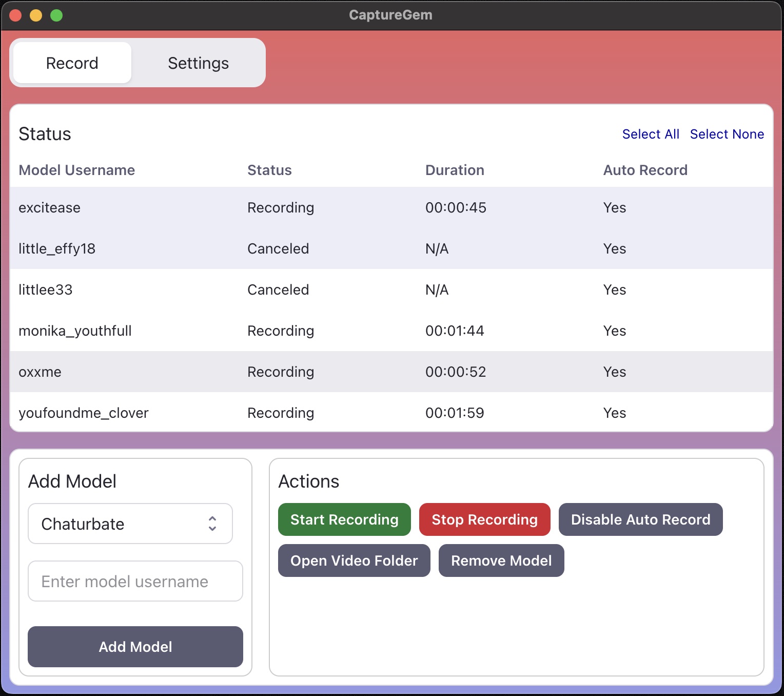This screenshot has width=784, height=696.
Task: Open the Record tab
Action: pos(72,63)
